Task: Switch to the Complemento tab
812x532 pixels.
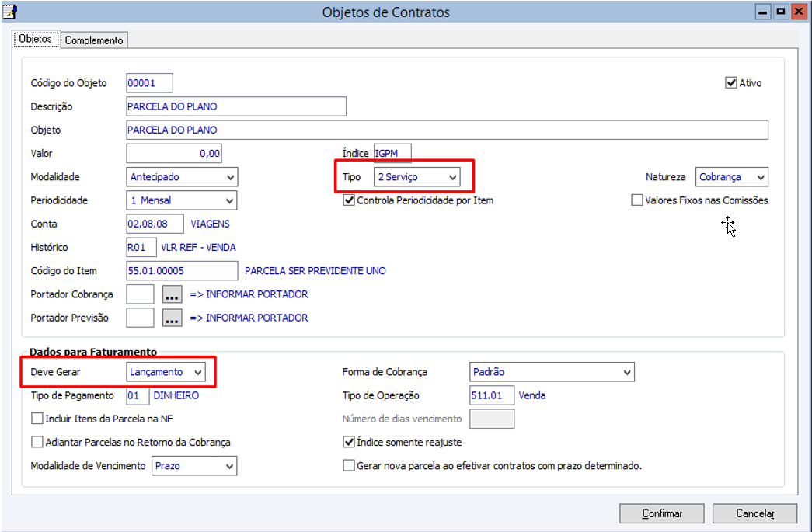Action: pyautogui.click(x=94, y=40)
